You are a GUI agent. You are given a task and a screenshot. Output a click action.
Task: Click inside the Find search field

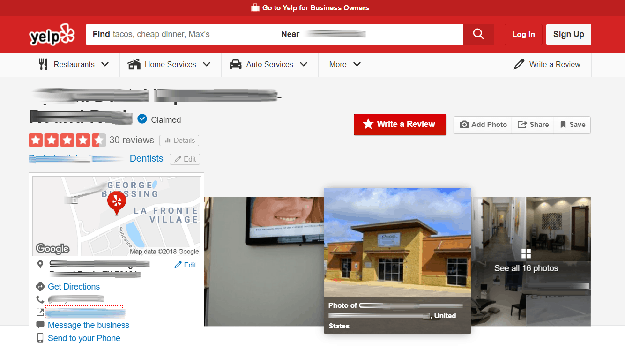178,34
